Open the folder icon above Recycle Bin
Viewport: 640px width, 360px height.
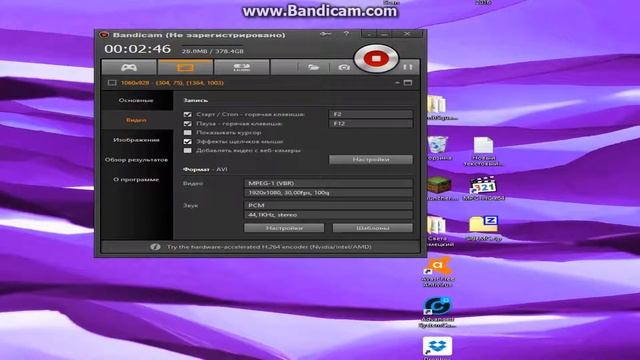coord(440,108)
